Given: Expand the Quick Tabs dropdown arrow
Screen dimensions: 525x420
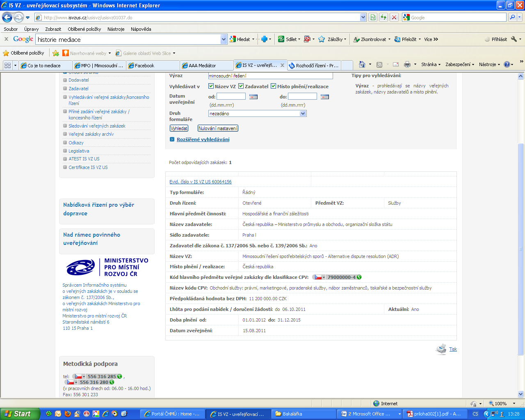Looking at the screenshot, I should pyautogui.click(x=16, y=65).
